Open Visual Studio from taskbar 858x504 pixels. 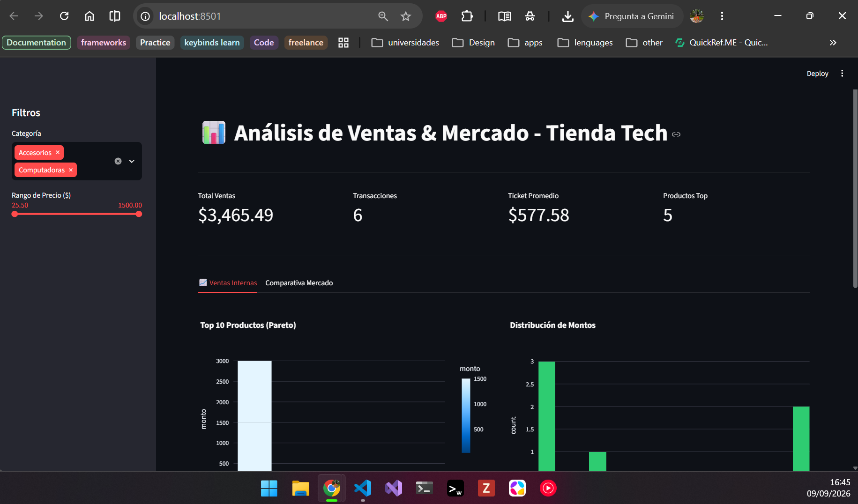(394, 489)
